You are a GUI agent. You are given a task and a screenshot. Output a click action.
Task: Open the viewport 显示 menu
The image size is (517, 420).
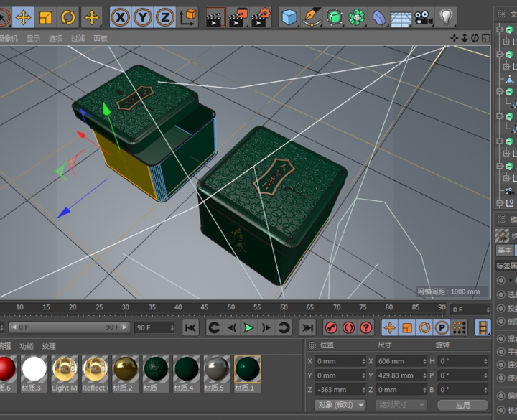(33, 38)
